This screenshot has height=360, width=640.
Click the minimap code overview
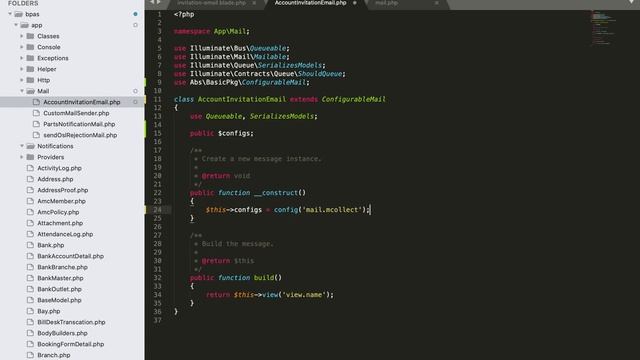(602, 28)
